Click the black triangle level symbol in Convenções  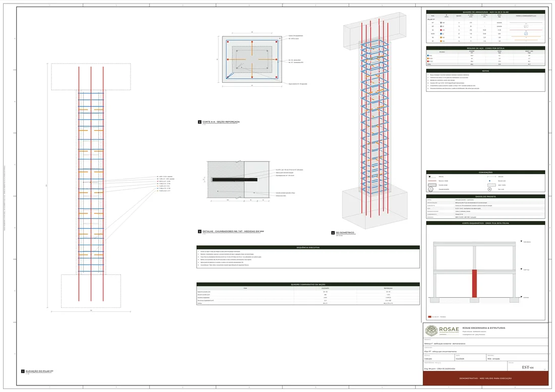(x=430, y=177)
